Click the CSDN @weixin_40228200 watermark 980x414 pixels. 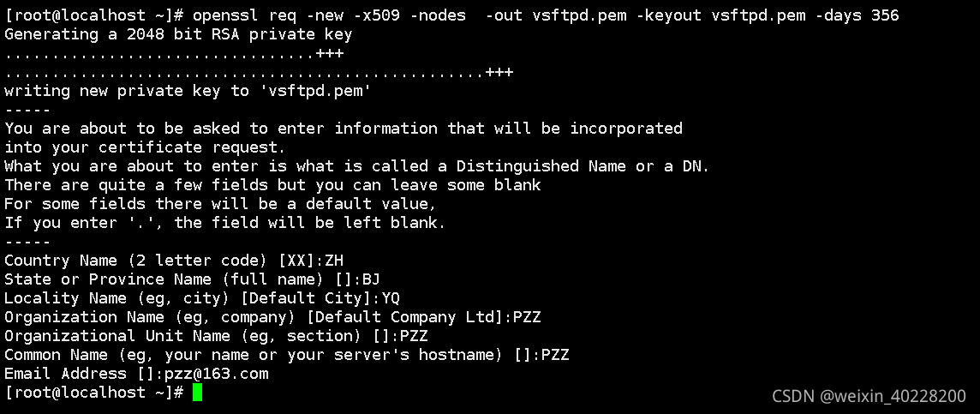pos(869,396)
